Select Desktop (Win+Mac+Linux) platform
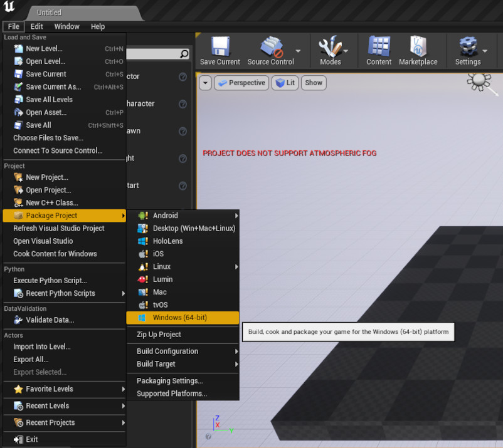 click(x=183, y=228)
